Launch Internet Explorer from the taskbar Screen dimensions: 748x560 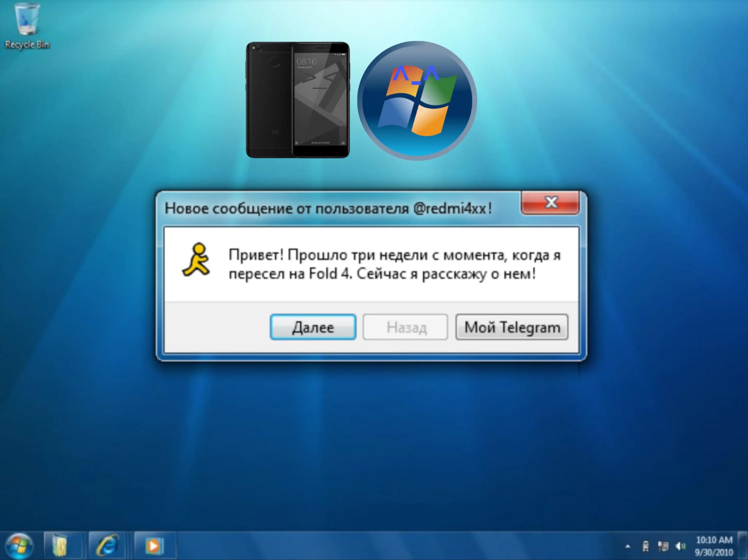click(x=107, y=546)
